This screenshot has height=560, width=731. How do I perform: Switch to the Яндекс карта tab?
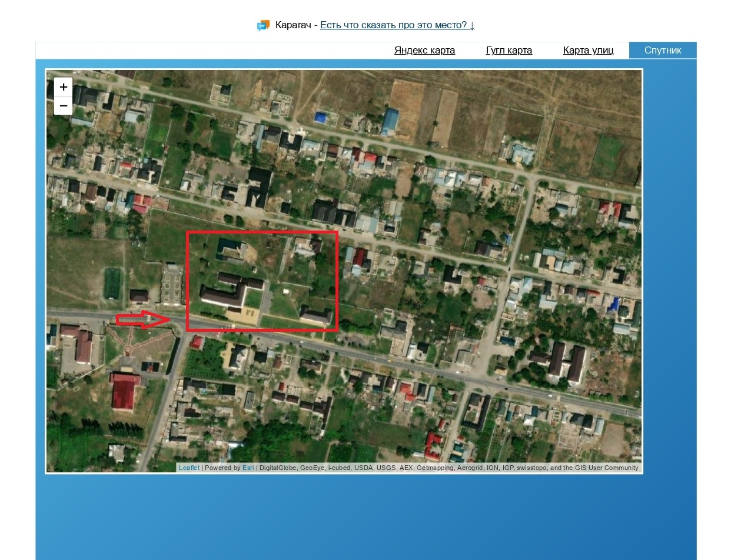click(x=424, y=50)
